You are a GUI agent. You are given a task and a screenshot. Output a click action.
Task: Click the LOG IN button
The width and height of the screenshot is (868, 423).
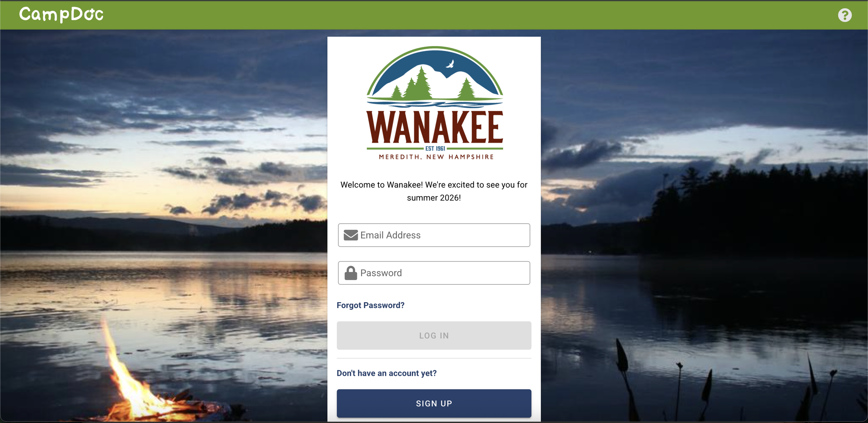tap(434, 335)
